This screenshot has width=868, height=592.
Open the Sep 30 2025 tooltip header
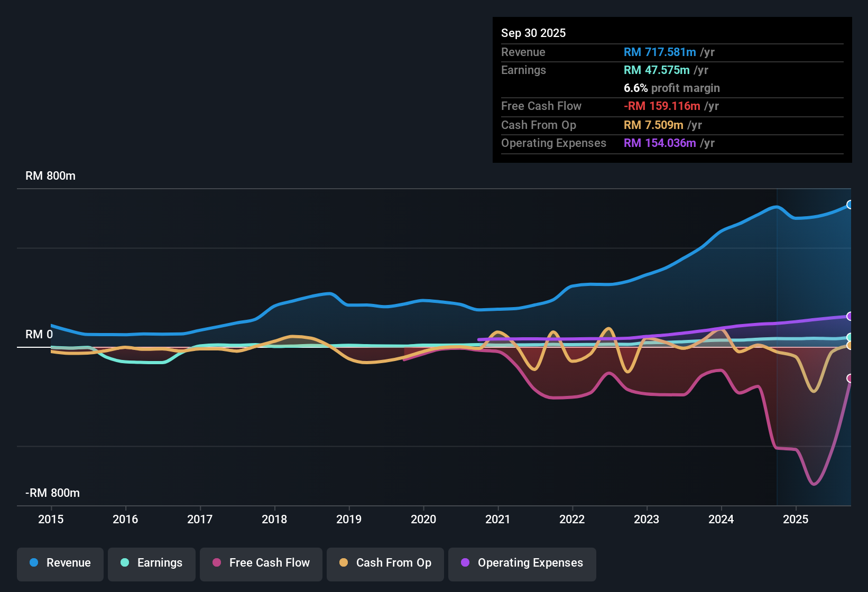point(533,33)
